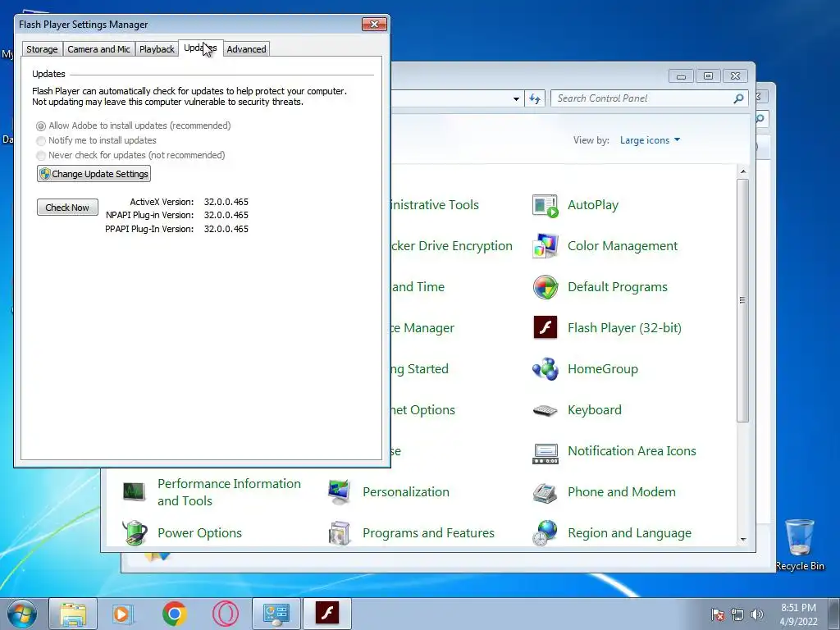Click the Control Panel search magnifier icon

coord(739,98)
